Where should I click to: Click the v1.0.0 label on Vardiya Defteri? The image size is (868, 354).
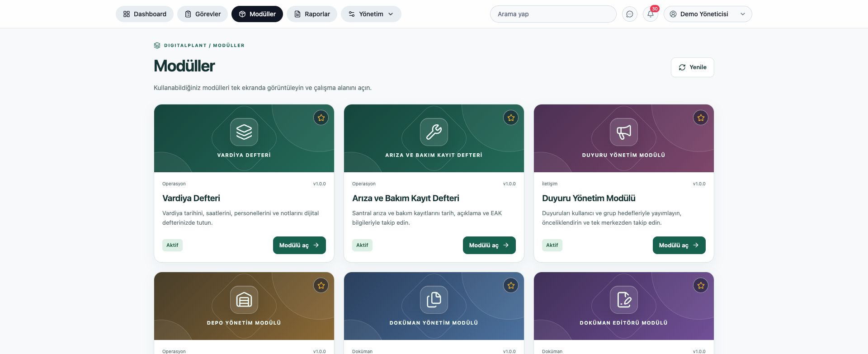[x=319, y=184]
